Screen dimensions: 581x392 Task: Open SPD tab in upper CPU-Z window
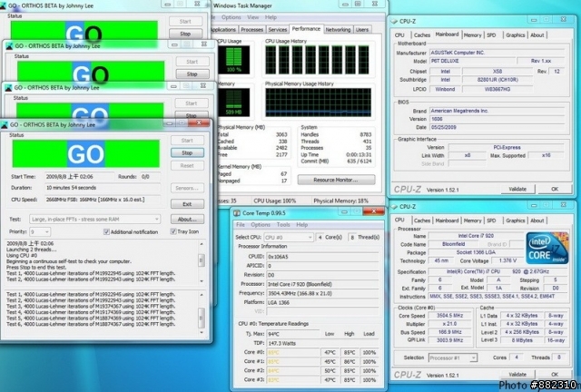point(491,35)
